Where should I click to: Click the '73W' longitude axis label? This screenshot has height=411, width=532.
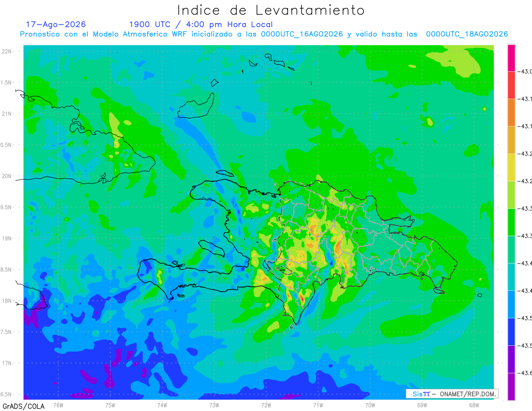(x=214, y=405)
